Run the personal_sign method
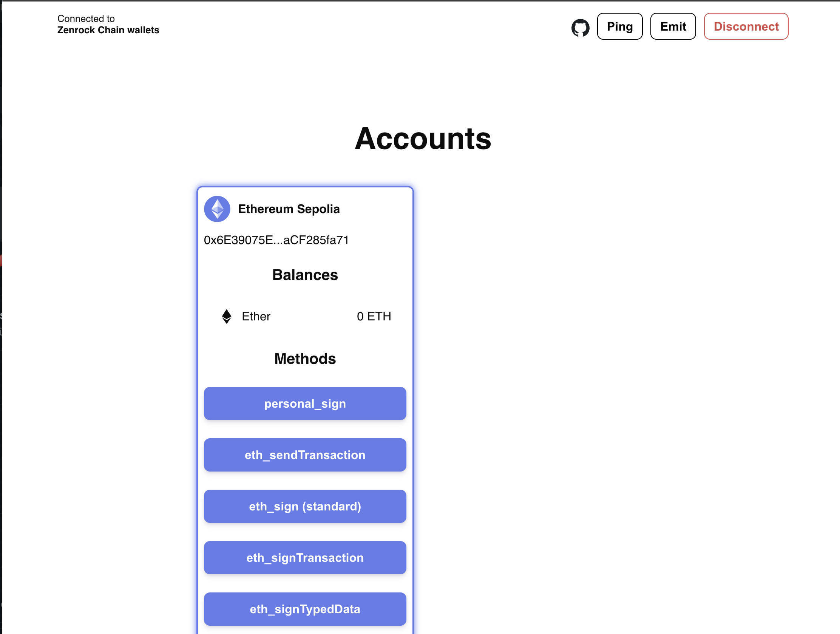Image resolution: width=840 pixels, height=634 pixels. click(x=305, y=404)
